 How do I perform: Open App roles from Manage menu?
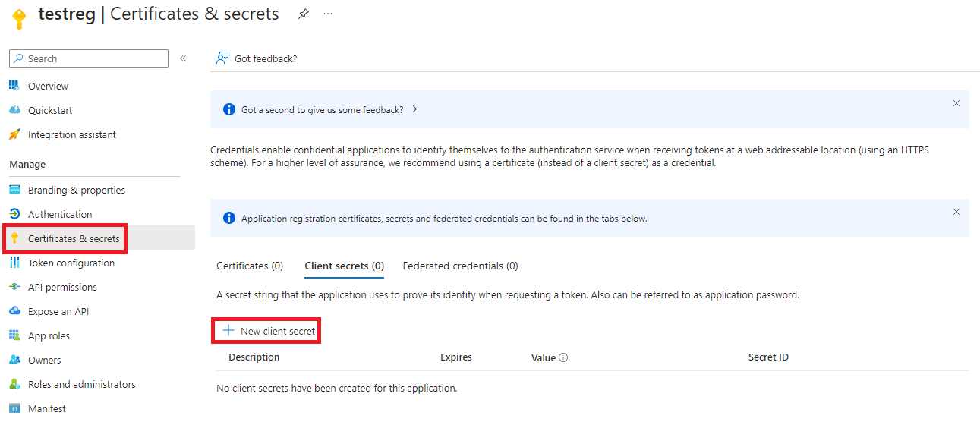click(49, 335)
